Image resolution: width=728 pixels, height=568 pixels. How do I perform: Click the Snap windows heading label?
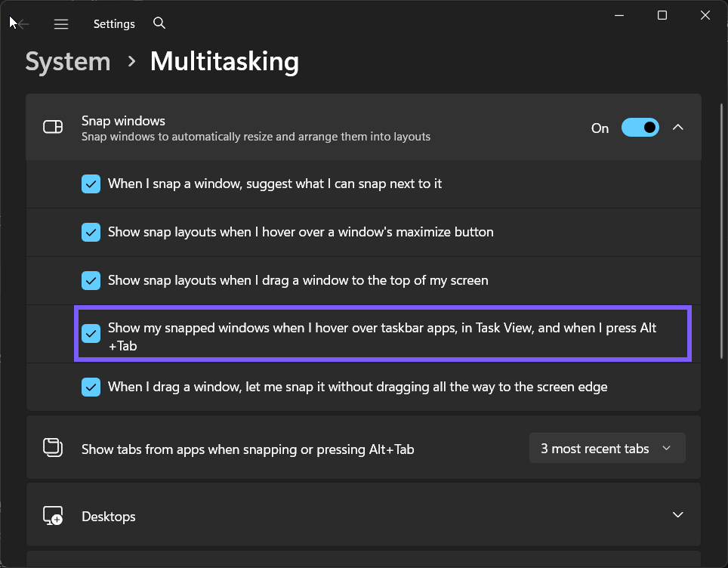pyautogui.click(x=123, y=121)
